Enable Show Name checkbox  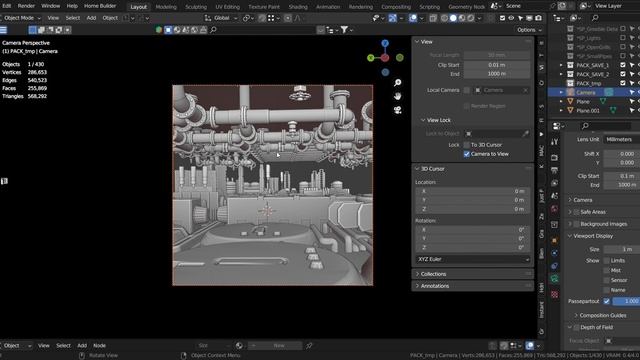(x=607, y=290)
